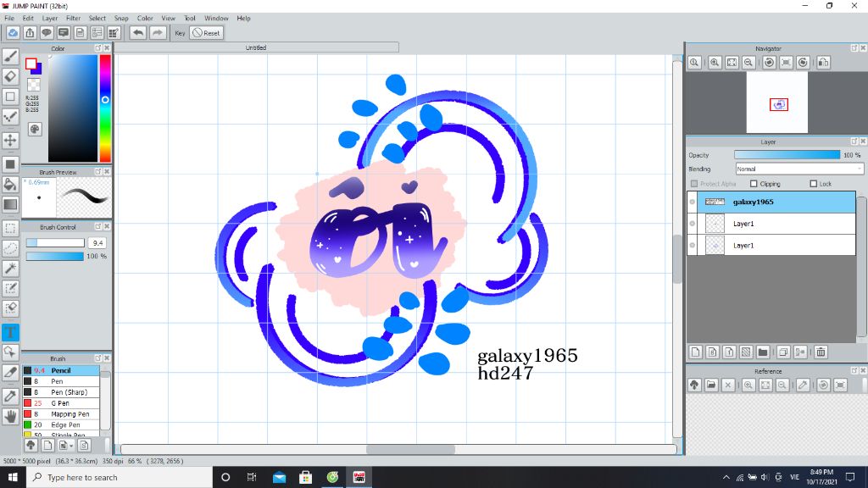This screenshot has width=868, height=488.
Task: Adjust the layer Opacity slider
Action: [x=787, y=155]
